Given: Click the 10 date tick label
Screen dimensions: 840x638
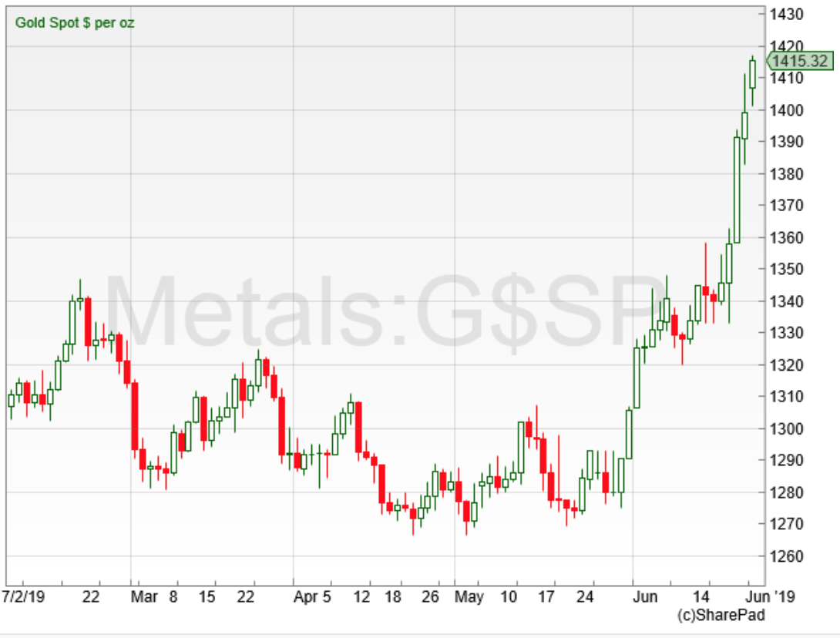Looking at the screenshot, I should click(509, 597).
